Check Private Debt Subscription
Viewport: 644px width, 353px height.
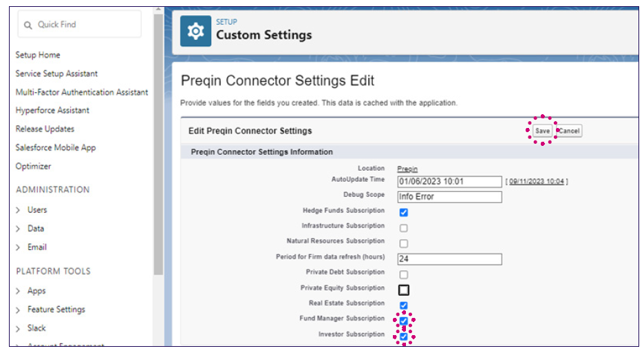[x=404, y=275]
